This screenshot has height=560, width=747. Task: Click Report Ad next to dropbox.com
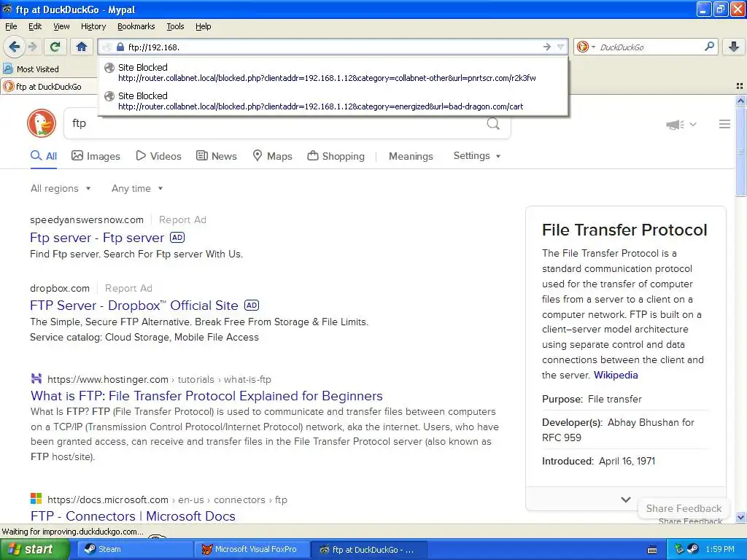pyautogui.click(x=128, y=289)
